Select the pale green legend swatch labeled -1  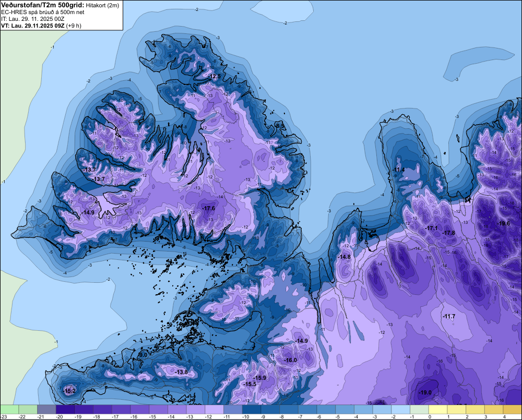[x=420, y=409]
